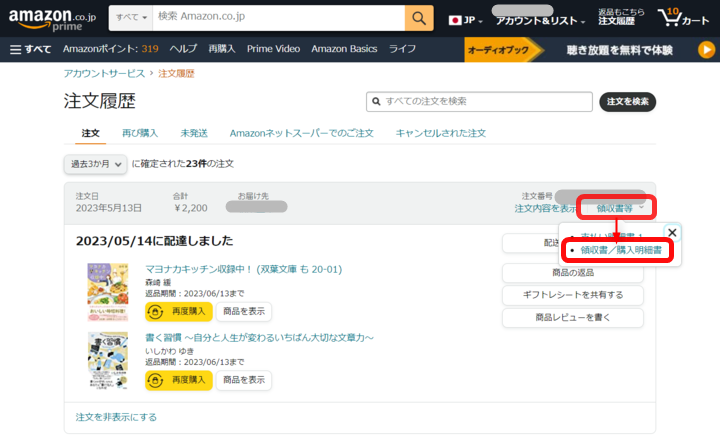Click the 2023/05/14に配達しました heading
The height and width of the screenshot is (438, 720).
coord(154,241)
